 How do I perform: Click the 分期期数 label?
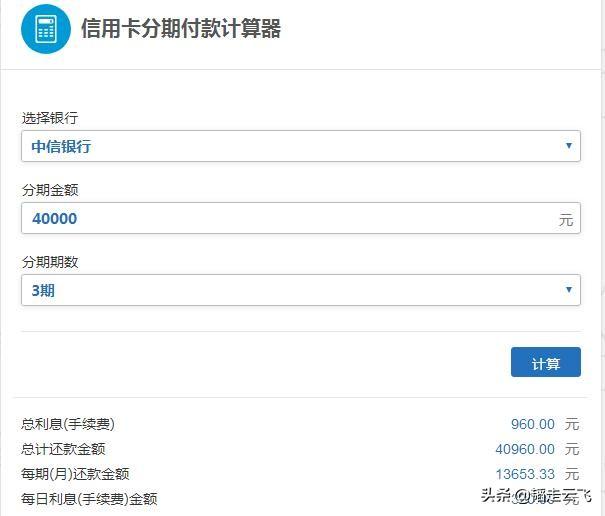[50, 262]
